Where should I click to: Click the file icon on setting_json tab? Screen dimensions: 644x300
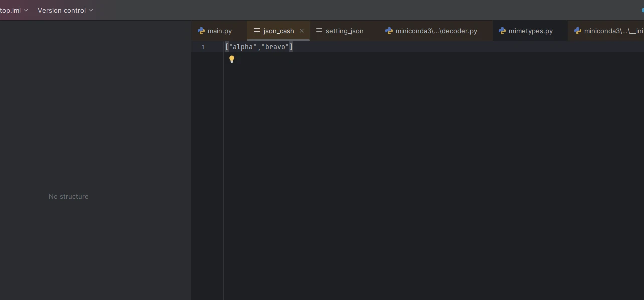pos(319,31)
